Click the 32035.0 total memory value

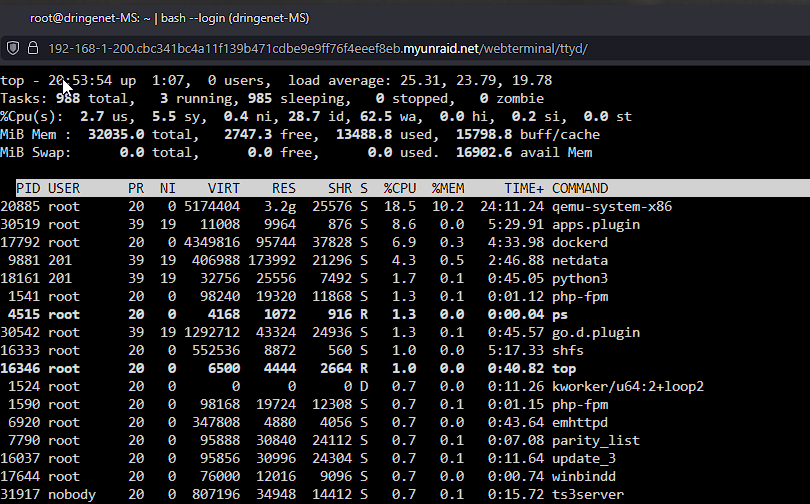pos(116,135)
